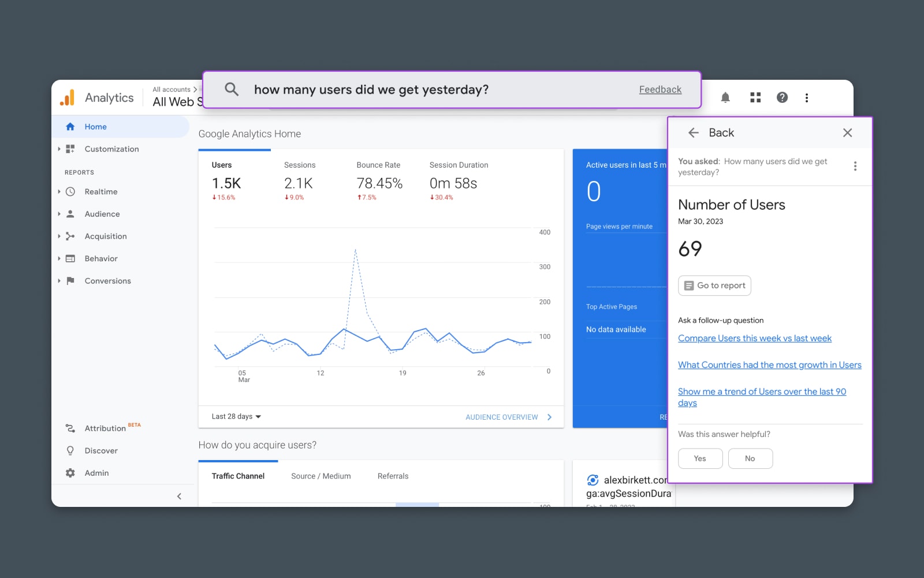Image resolution: width=924 pixels, height=578 pixels.
Task: Click the Customization dashboard icon
Action: coord(70,149)
